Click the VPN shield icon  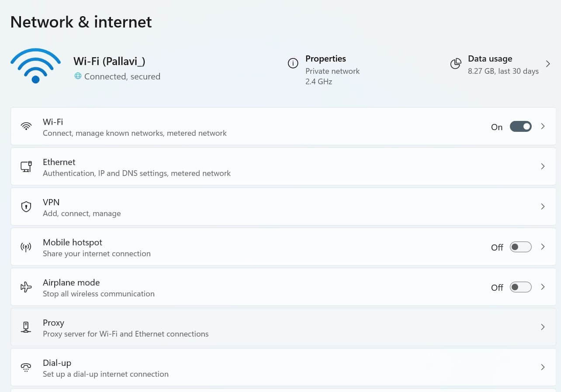pyautogui.click(x=26, y=206)
